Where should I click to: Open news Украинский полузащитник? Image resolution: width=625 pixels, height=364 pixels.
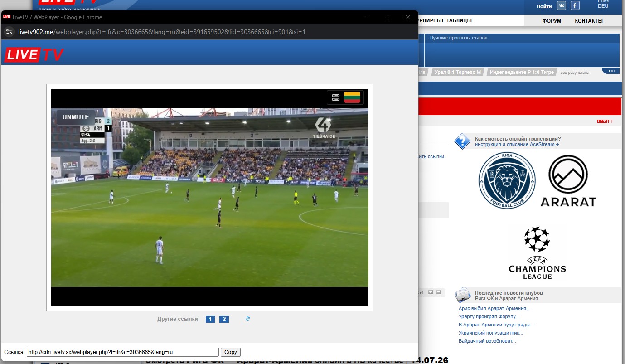pyautogui.click(x=491, y=333)
